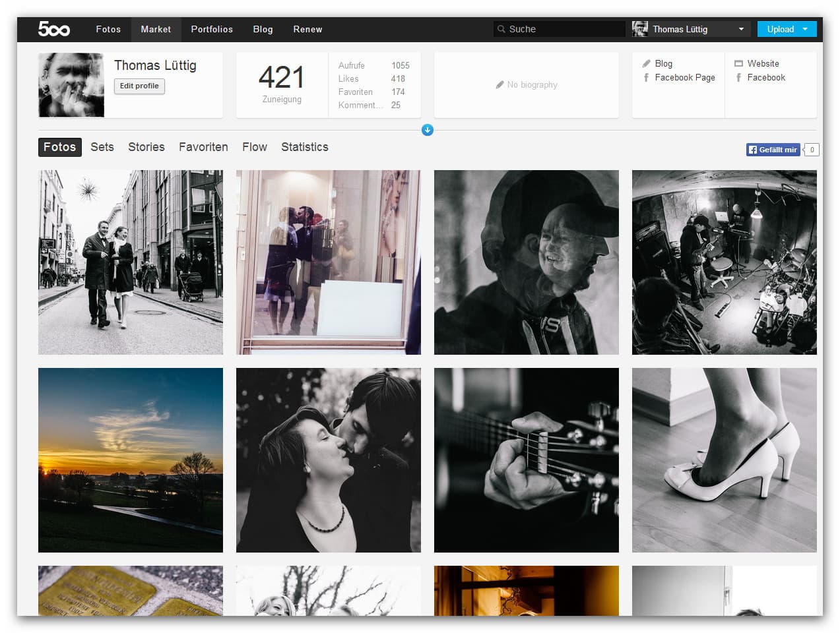Expand the blue down-arrow profile expander

point(428,130)
